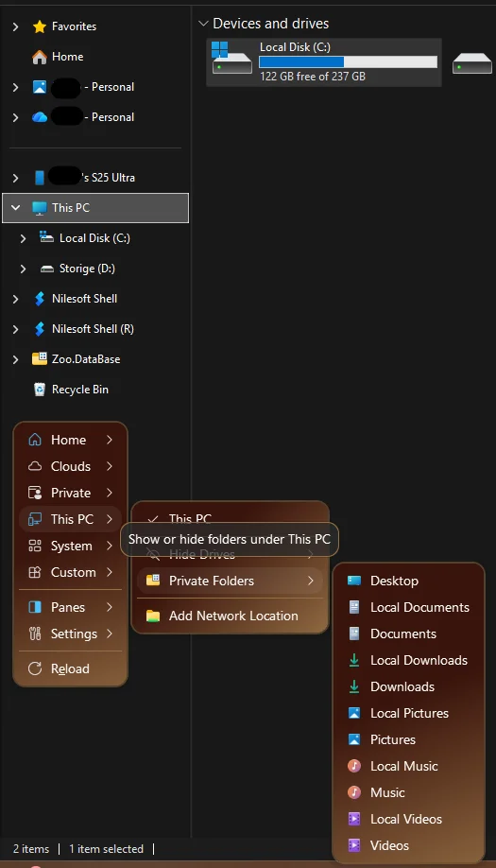Click the Local Documents page icon
496x868 pixels.
354,607
